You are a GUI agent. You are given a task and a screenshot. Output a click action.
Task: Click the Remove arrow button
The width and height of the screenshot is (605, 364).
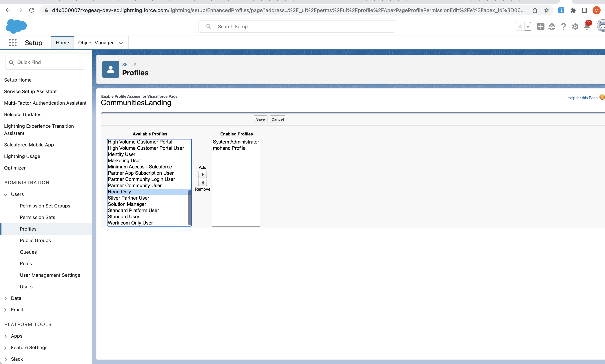(203, 183)
